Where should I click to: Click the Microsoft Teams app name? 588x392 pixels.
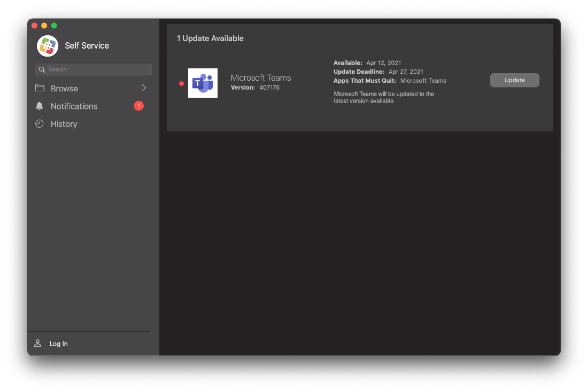pos(261,77)
